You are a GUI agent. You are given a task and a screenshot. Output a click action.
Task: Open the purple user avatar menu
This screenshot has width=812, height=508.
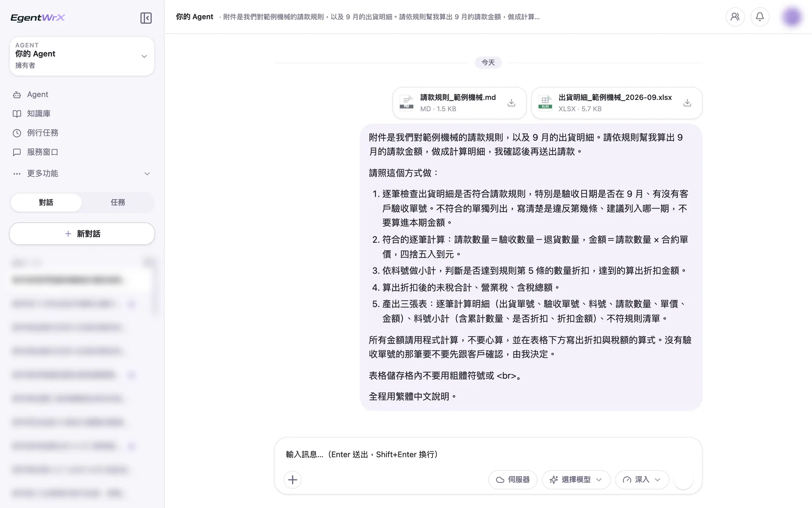pyautogui.click(x=792, y=17)
